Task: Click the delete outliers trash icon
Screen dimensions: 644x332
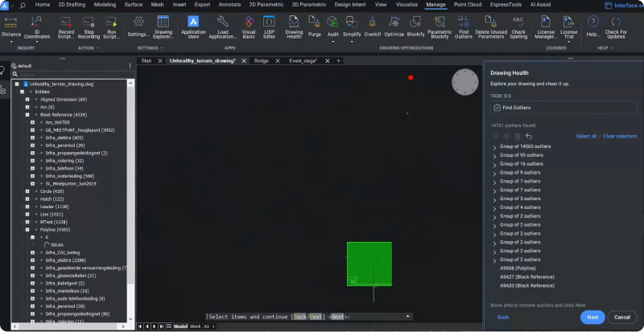Action: (518, 136)
